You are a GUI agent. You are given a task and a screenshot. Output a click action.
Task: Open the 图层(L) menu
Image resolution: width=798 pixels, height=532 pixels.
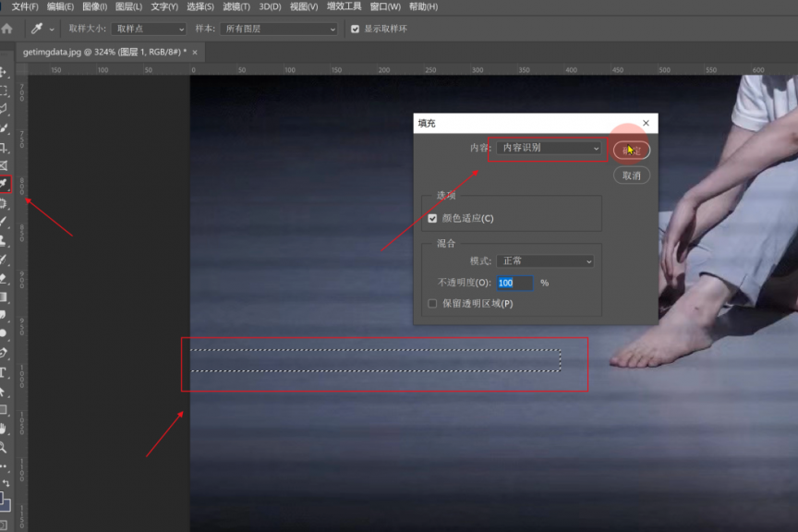pyautogui.click(x=128, y=6)
